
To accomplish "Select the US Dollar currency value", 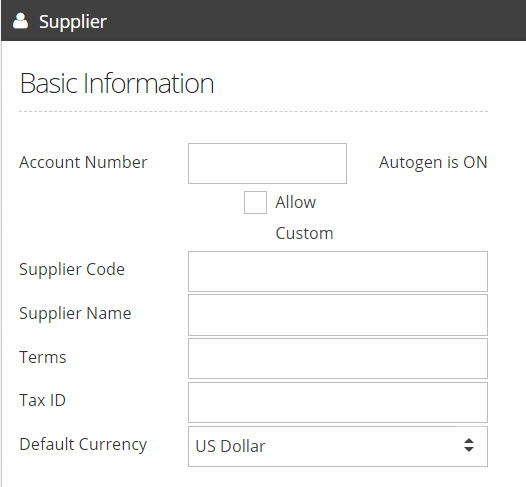I will coord(230,446).
